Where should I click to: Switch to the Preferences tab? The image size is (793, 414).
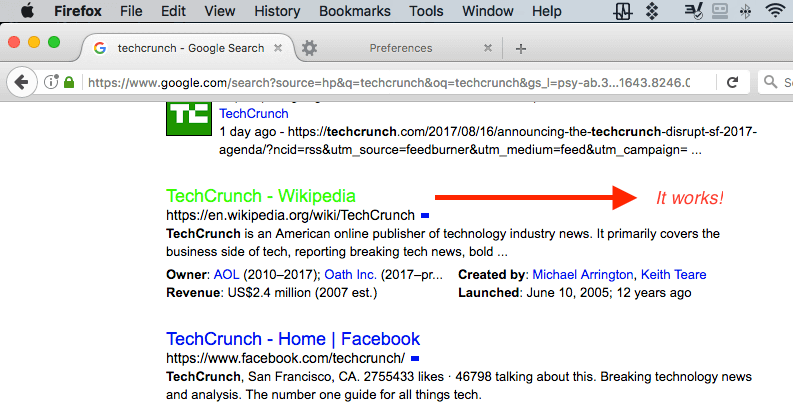(x=400, y=48)
